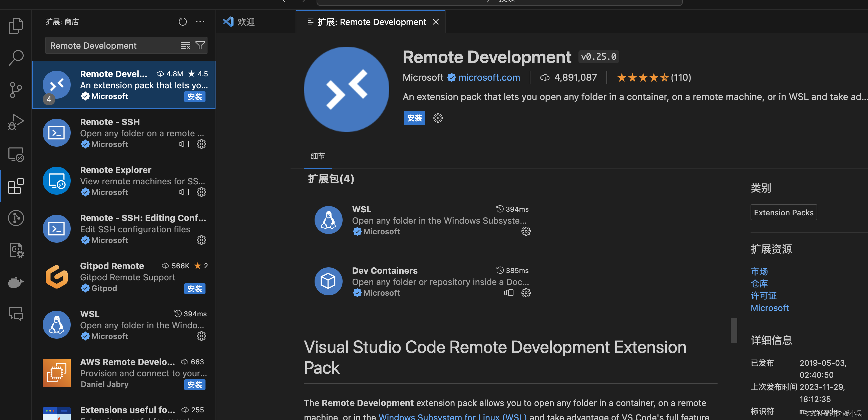Click the star rating (110) reviews
The width and height of the screenshot is (868, 420).
[654, 77]
